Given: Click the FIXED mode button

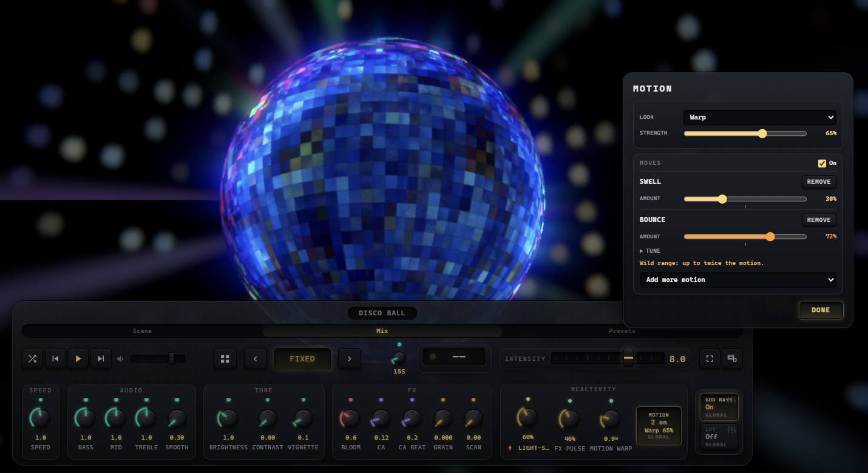Looking at the screenshot, I should tap(302, 358).
